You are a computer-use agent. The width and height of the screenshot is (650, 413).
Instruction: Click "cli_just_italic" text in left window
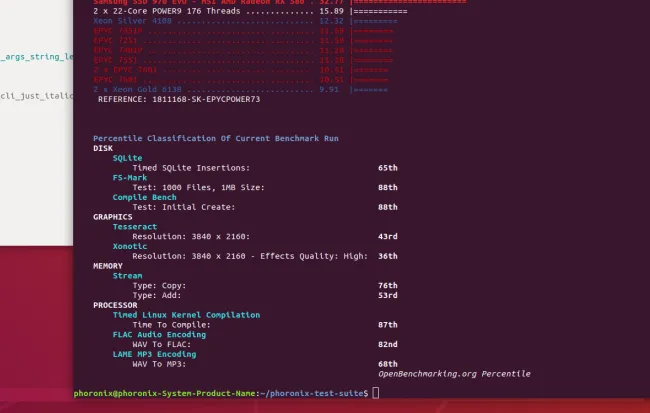coord(36,96)
